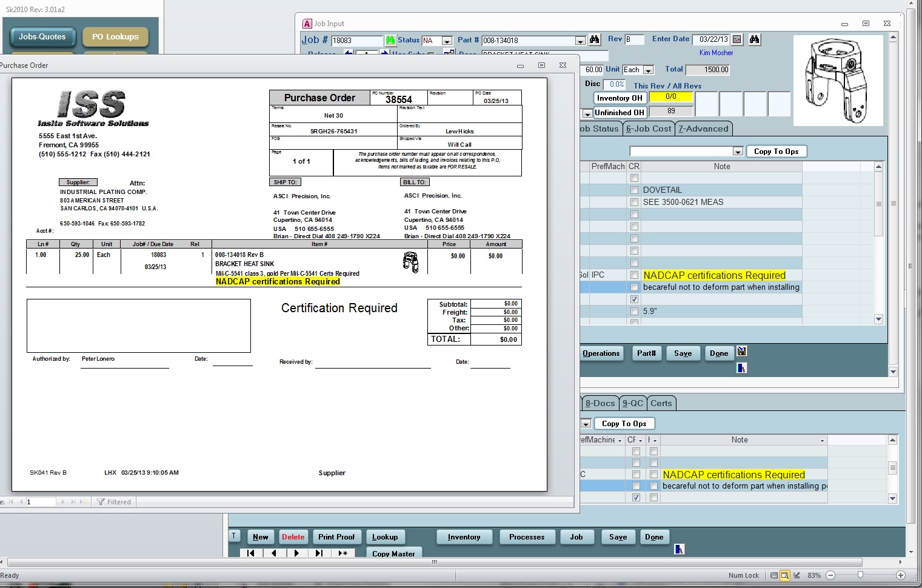This screenshot has width=922, height=588.
Task: Click Inventory OH button
Action: [x=620, y=98]
